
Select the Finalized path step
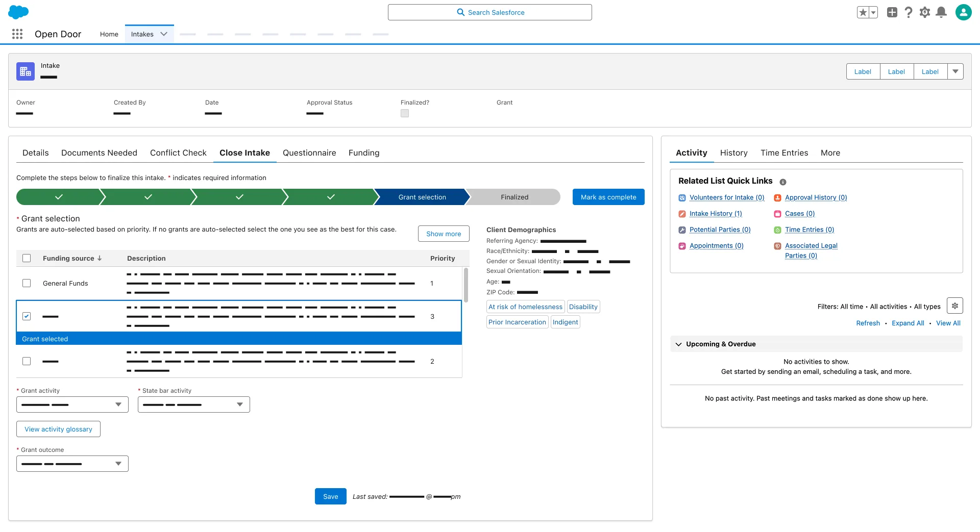click(514, 197)
